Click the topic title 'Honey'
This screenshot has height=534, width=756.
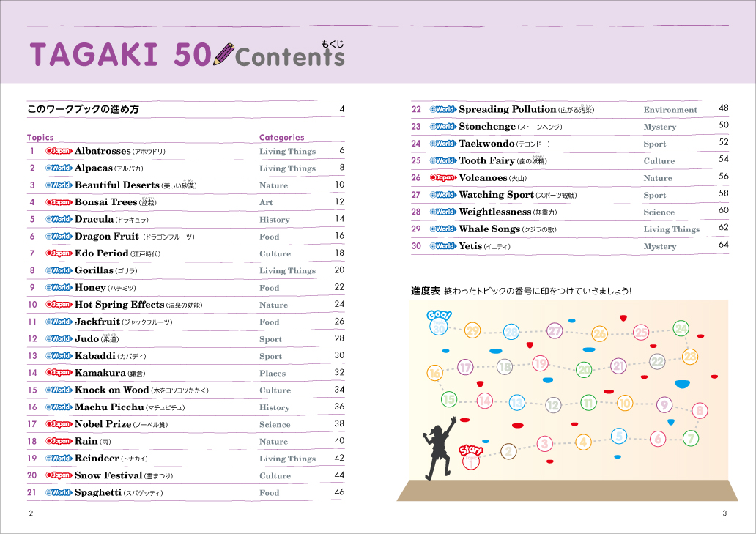[x=90, y=288]
